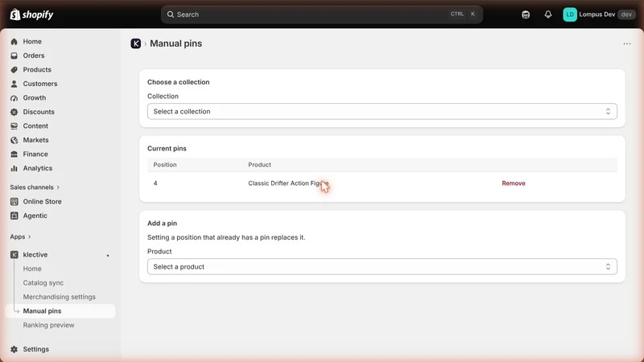Open Online Store sales channel
Screen dimensions: 644x362
[43, 202]
